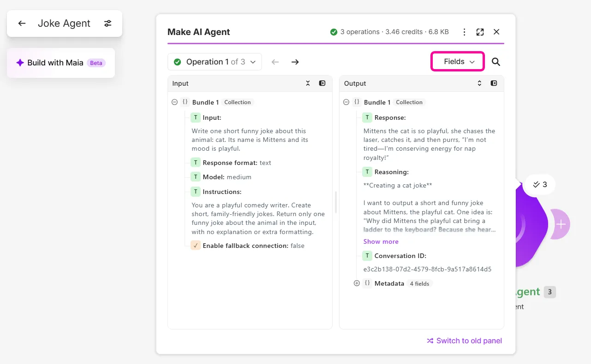The width and height of the screenshot is (591, 364).
Task: Click the Input: field label
Action: [212, 117]
